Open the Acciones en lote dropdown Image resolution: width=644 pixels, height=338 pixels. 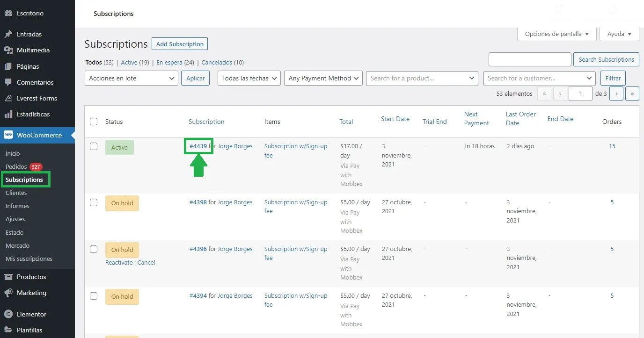point(132,78)
